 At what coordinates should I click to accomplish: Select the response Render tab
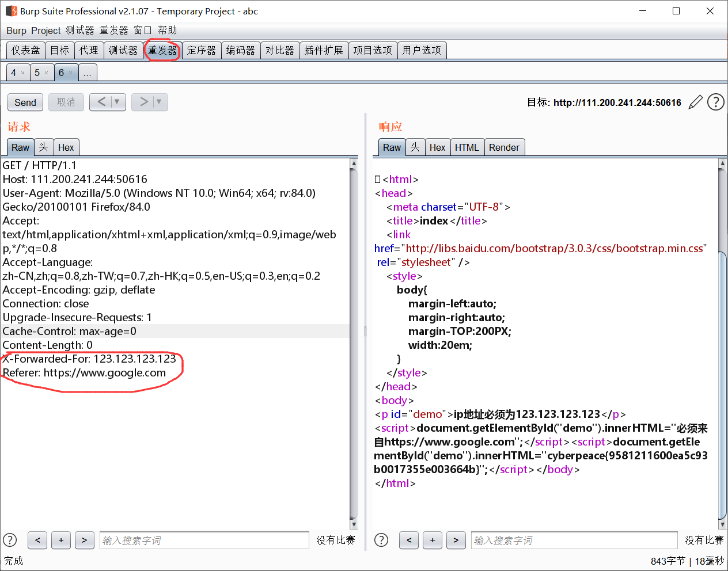(505, 147)
